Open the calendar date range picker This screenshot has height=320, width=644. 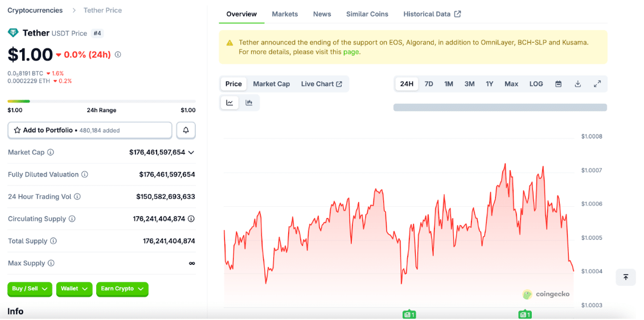click(559, 84)
